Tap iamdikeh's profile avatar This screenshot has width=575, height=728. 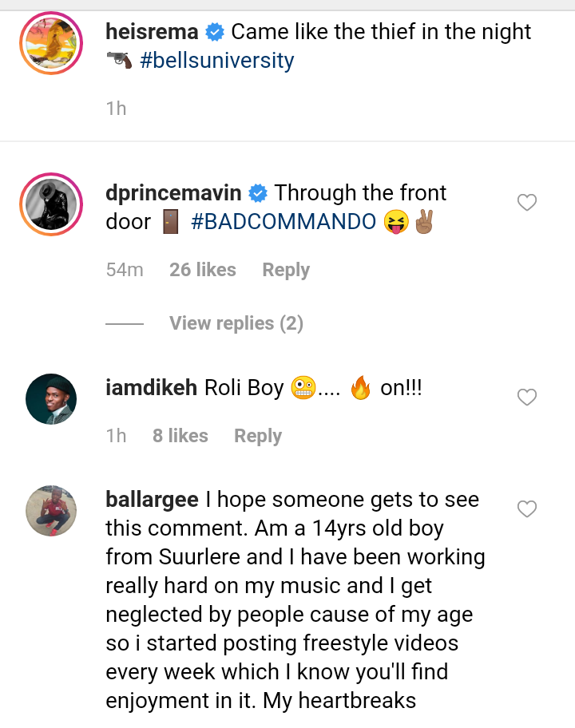pos(50,398)
